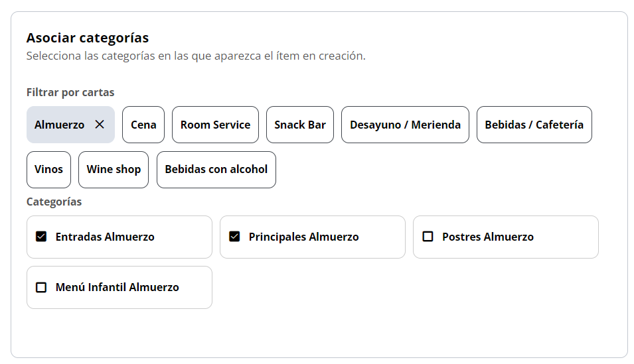Choose the Snack Bar filter
Image resolution: width=634 pixels, height=364 pixels.
click(300, 125)
